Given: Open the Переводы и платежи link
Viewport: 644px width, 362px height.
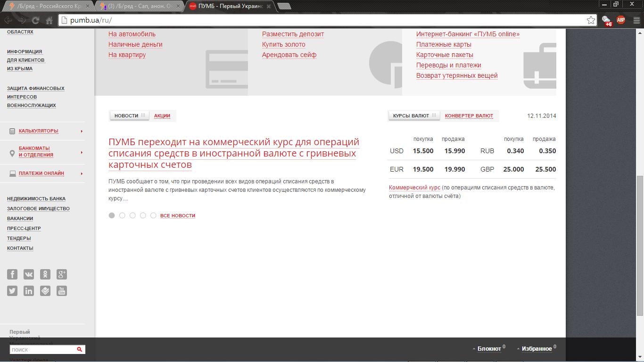Looking at the screenshot, I should click(449, 65).
